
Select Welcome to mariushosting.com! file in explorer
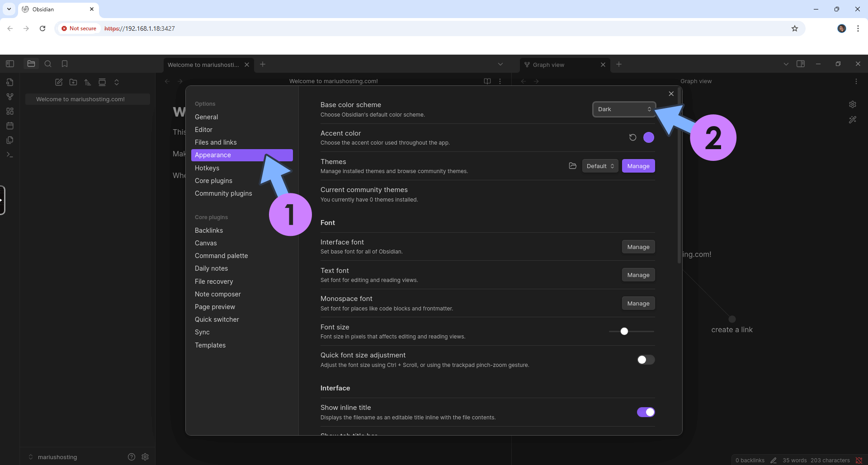pyautogui.click(x=88, y=99)
